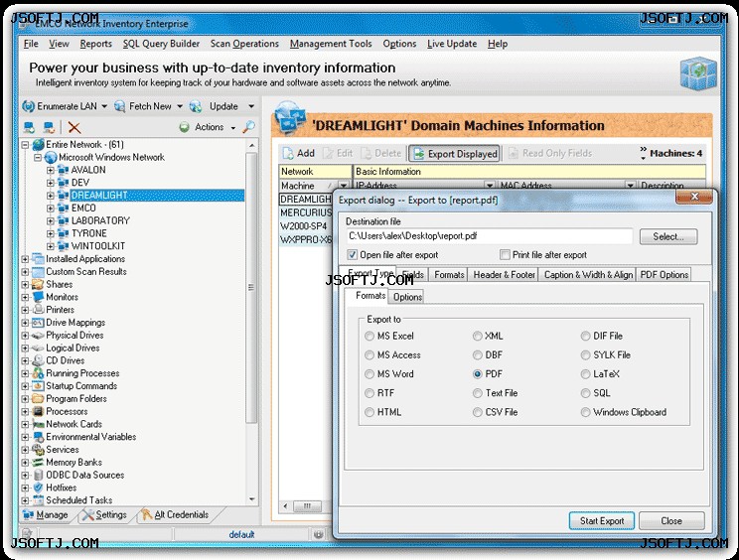Click the Update globe icon
This screenshot has height=560, width=739.
point(196,106)
